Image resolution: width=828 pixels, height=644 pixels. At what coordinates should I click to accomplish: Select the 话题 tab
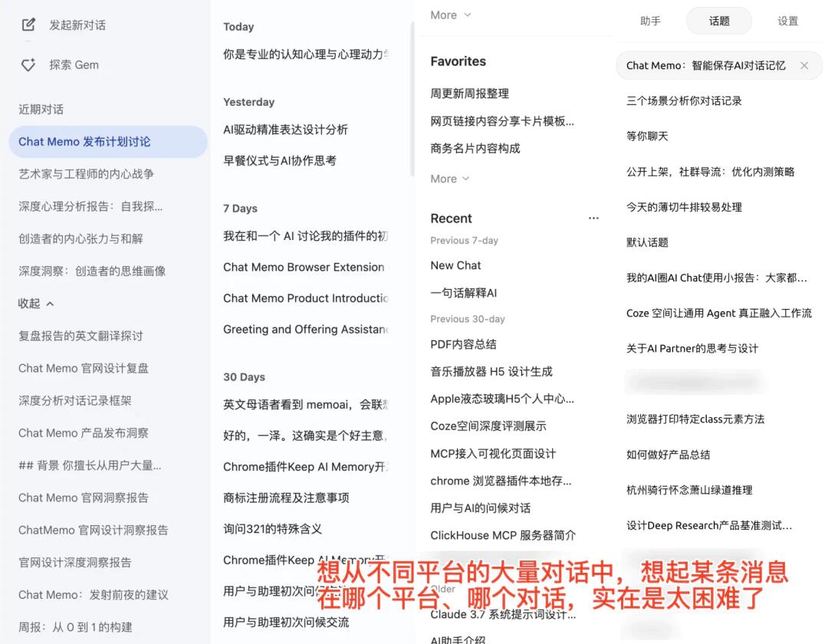[718, 21]
